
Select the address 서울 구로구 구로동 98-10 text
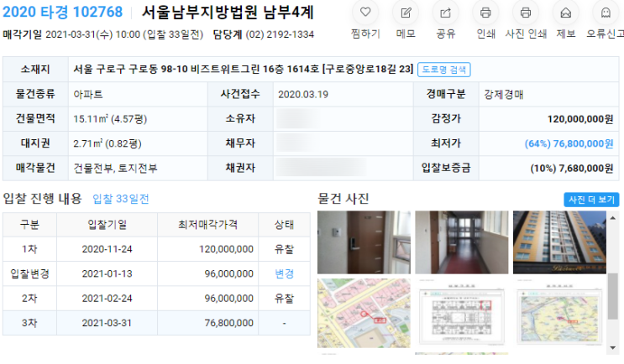coord(130,69)
